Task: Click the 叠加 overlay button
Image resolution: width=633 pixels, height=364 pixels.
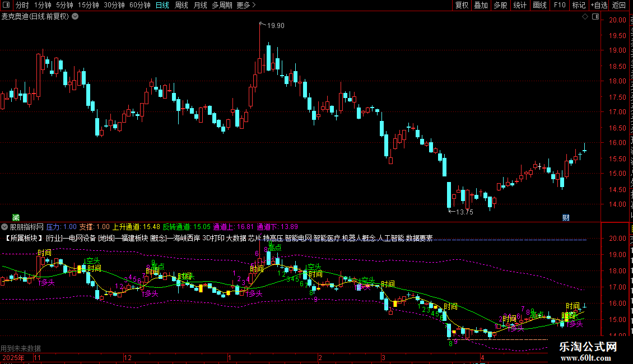Action: [481, 5]
